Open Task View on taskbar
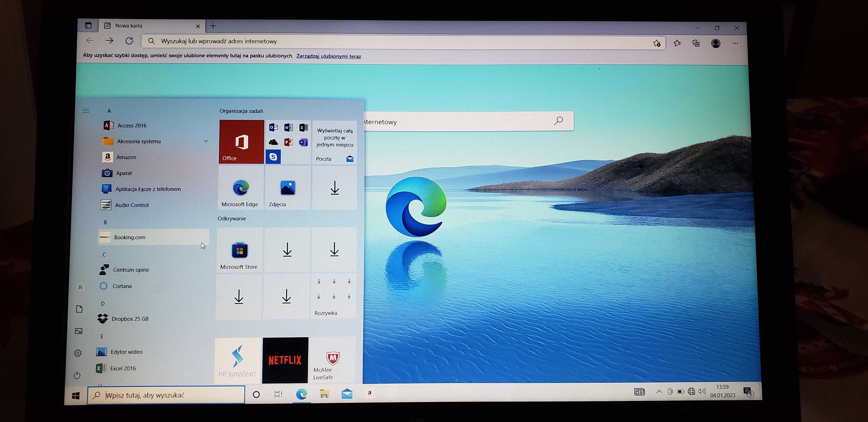This screenshot has height=422, width=868. coord(278,394)
